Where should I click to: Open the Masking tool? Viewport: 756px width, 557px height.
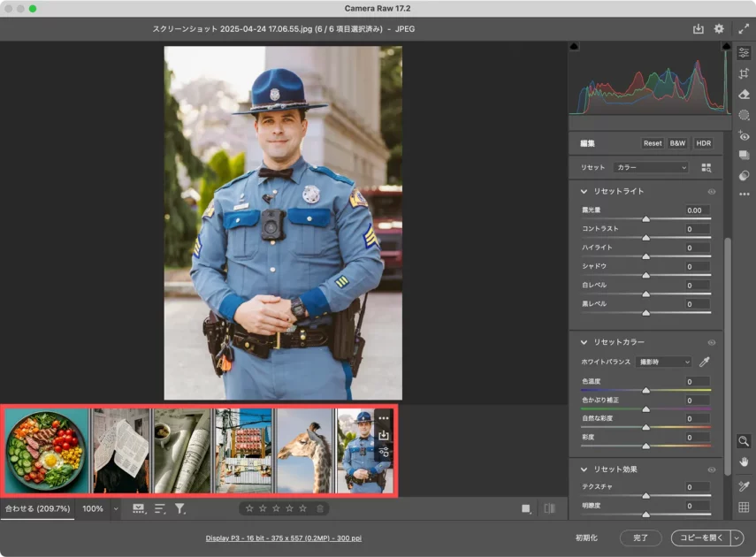click(744, 115)
